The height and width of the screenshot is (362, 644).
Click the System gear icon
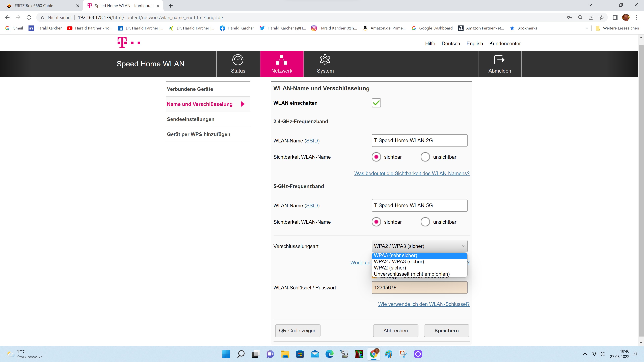point(325,60)
